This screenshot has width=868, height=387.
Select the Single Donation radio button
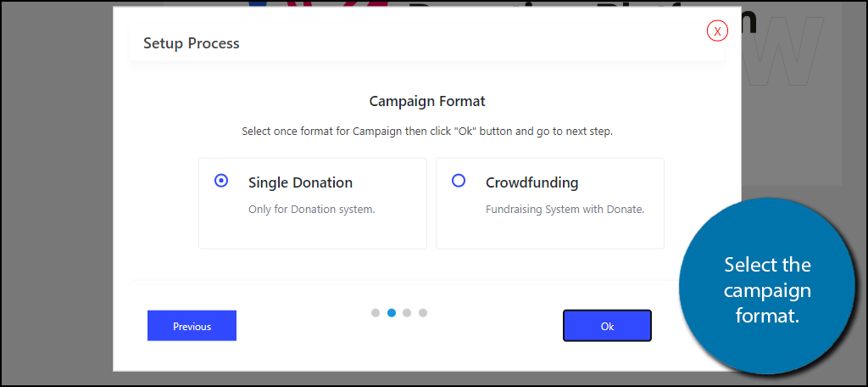pos(221,181)
